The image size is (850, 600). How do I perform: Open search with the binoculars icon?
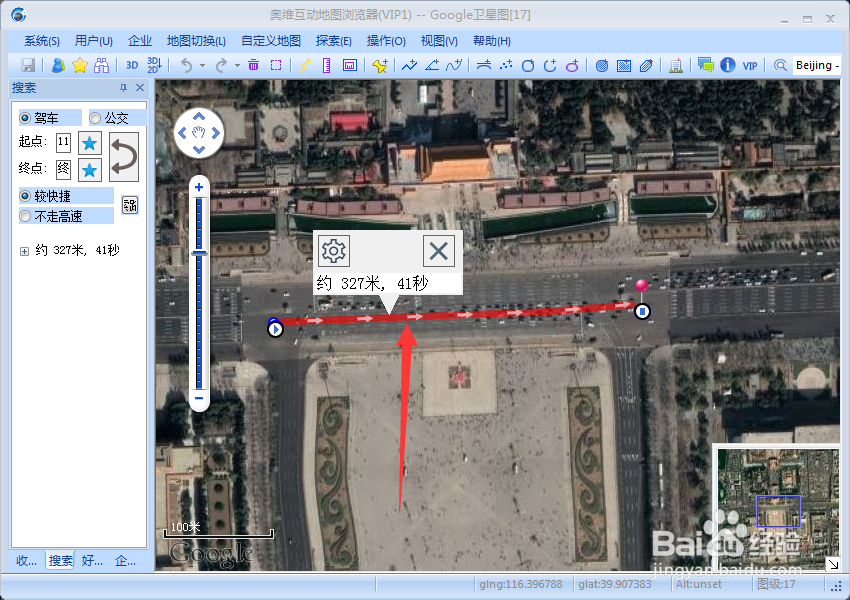point(101,66)
